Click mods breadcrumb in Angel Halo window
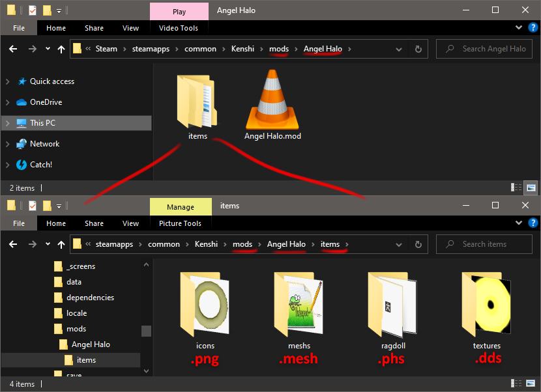This screenshot has height=392, width=541. coord(279,49)
